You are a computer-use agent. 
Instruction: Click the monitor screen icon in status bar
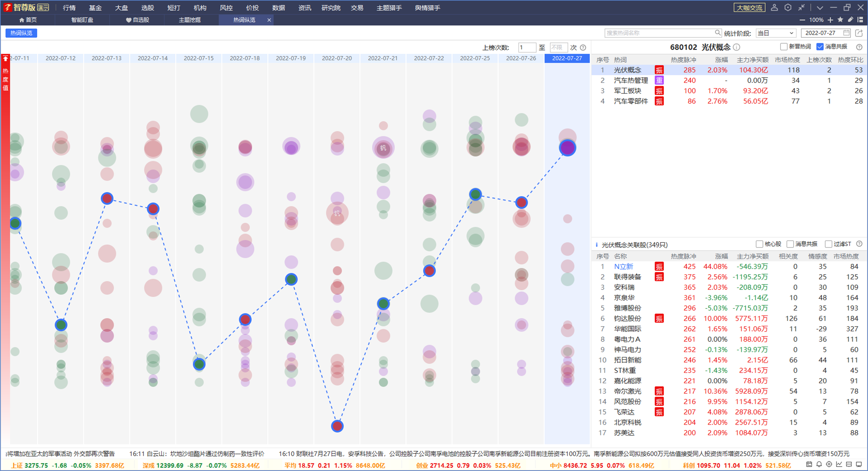tap(859, 464)
